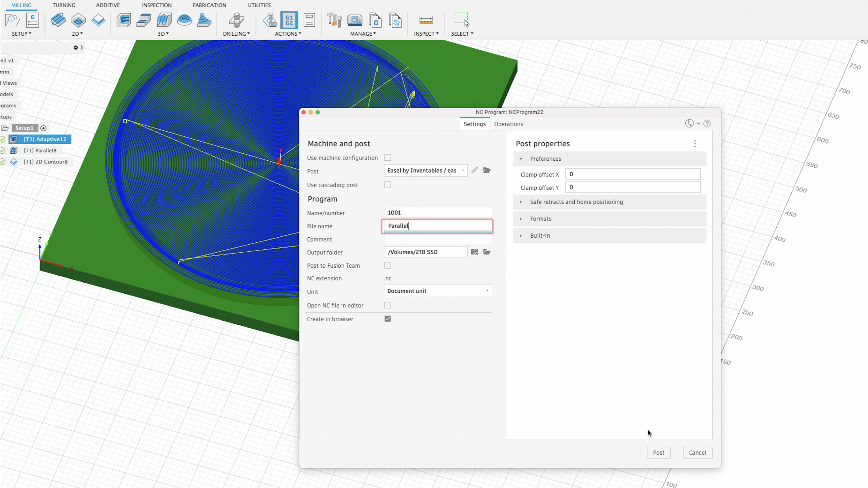Open the Unit dropdown

click(x=437, y=291)
